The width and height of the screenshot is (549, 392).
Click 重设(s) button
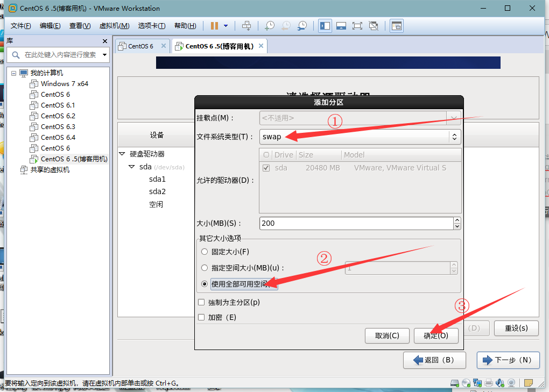[x=516, y=328]
